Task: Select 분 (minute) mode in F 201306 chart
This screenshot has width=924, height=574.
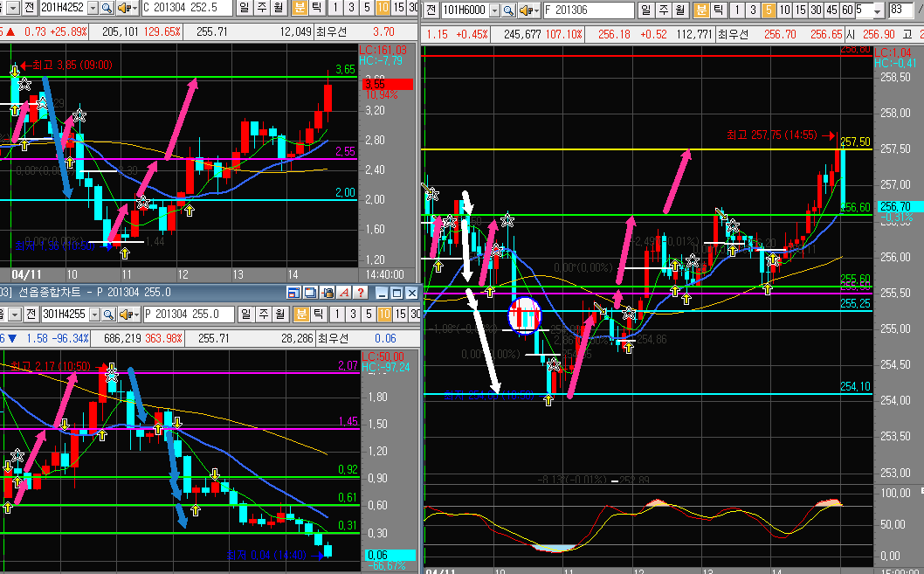Action: click(x=701, y=10)
